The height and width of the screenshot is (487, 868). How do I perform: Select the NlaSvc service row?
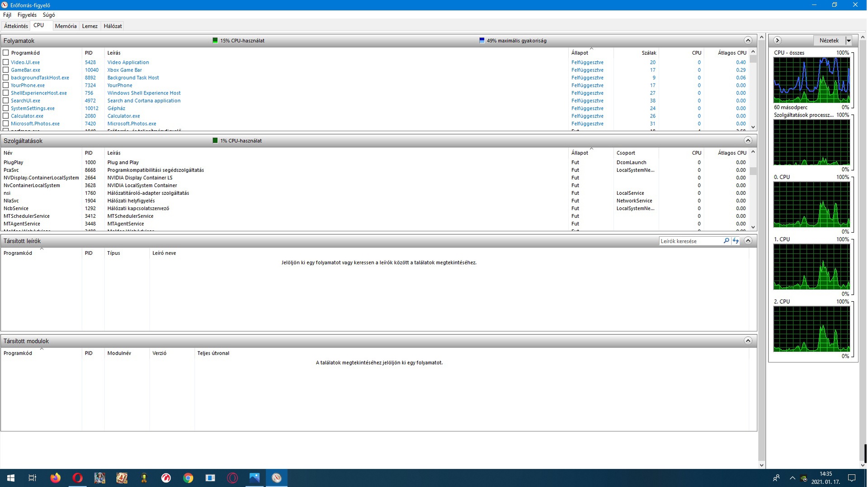pyautogui.click(x=374, y=201)
